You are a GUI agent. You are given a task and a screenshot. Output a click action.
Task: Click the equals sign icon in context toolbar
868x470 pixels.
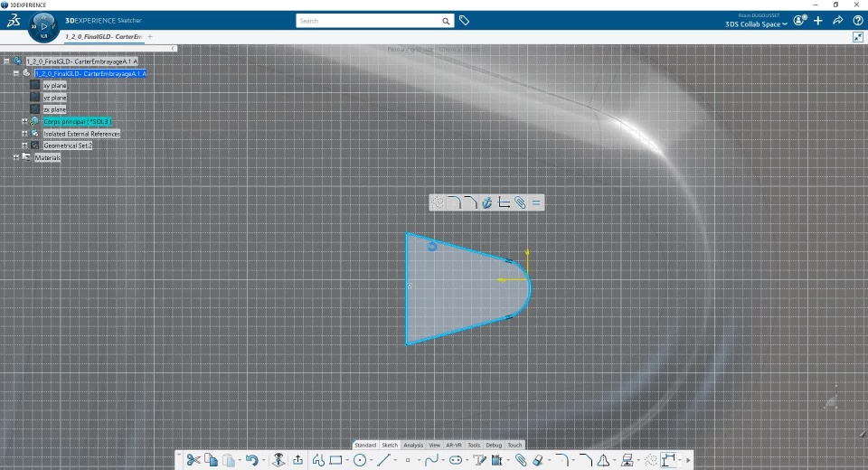pyautogui.click(x=536, y=202)
